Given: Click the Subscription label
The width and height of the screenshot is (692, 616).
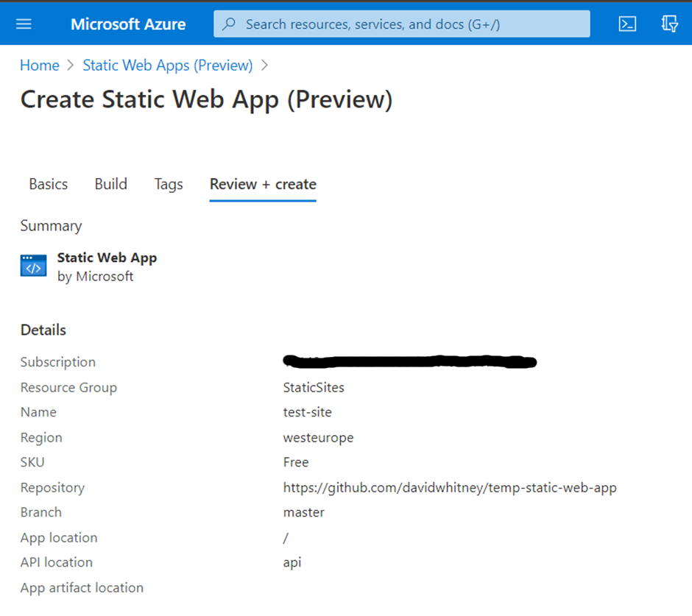Looking at the screenshot, I should coord(58,362).
